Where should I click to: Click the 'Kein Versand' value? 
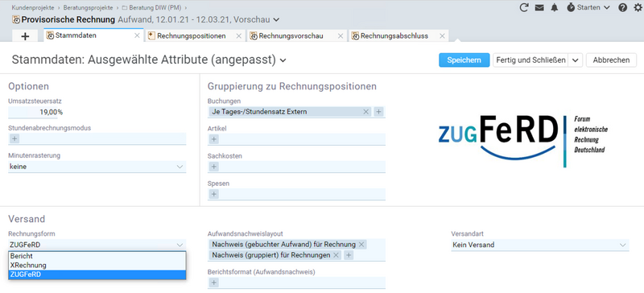pyautogui.click(x=473, y=245)
